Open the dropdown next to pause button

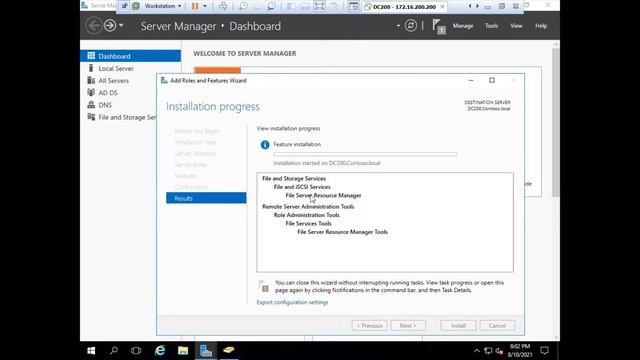tap(205, 6)
